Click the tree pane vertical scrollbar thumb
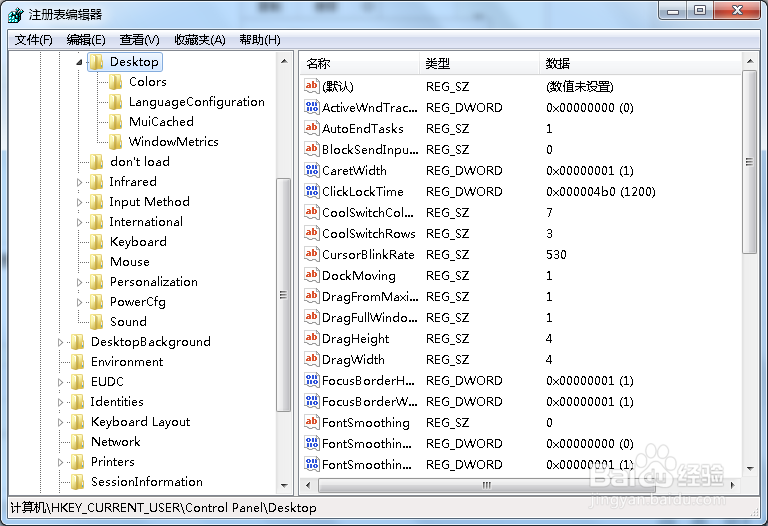Image resolution: width=768 pixels, height=526 pixels. (x=284, y=295)
